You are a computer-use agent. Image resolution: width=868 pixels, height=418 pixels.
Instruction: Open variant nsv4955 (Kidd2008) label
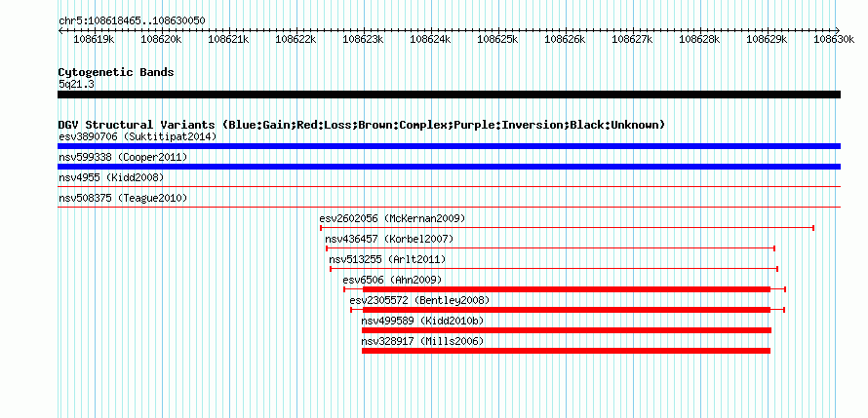(111, 177)
